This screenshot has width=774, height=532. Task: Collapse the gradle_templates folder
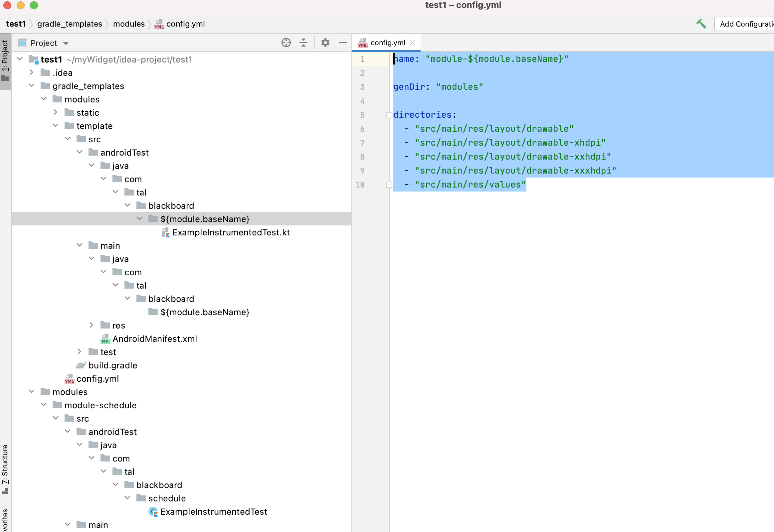pyautogui.click(x=31, y=86)
